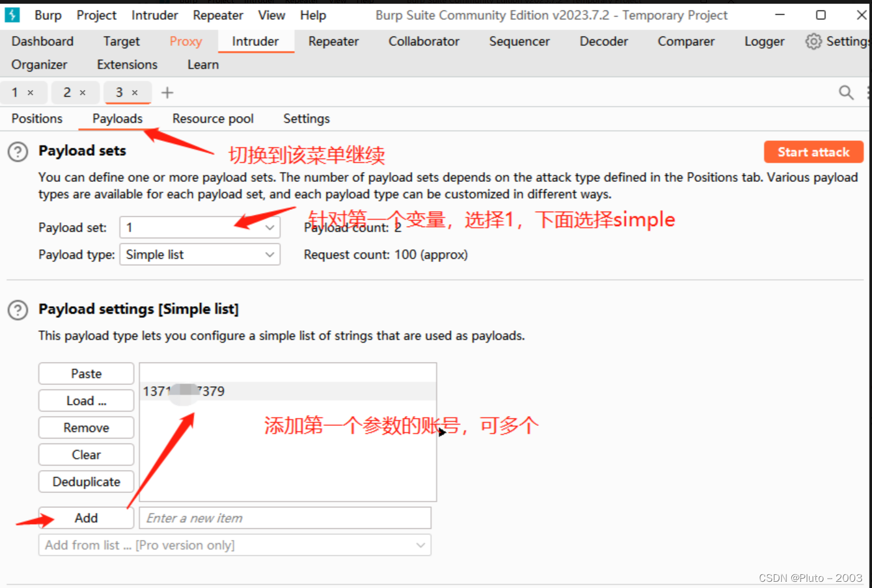This screenshot has width=872, height=588.
Task: Select the Repeater tool tab
Action: pyautogui.click(x=334, y=42)
